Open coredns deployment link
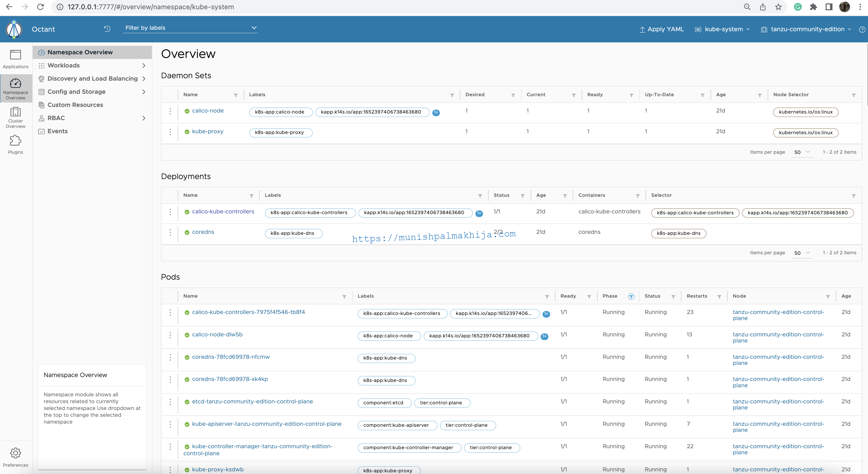The width and height of the screenshot is (868, 474). (x=203, y=232)
